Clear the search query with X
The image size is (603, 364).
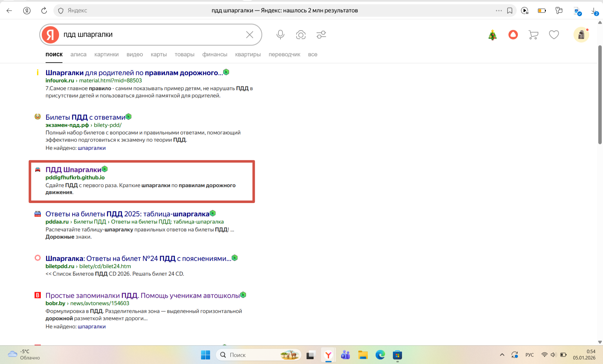coord(250,35)
